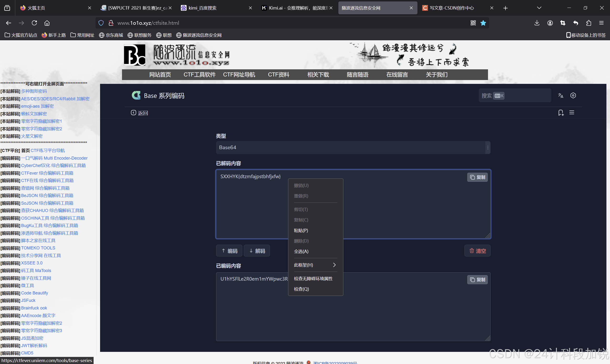Copy decoded content with 复制 button

(477, 177)
